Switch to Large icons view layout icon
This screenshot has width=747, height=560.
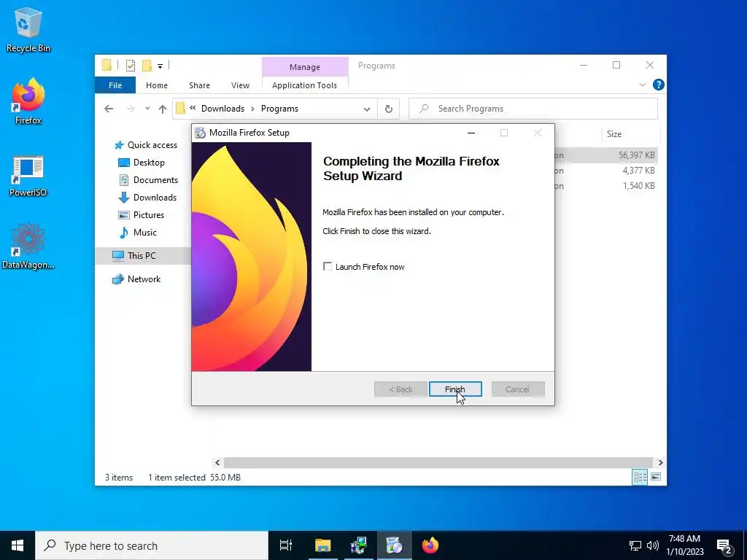(x=656, y=477)
